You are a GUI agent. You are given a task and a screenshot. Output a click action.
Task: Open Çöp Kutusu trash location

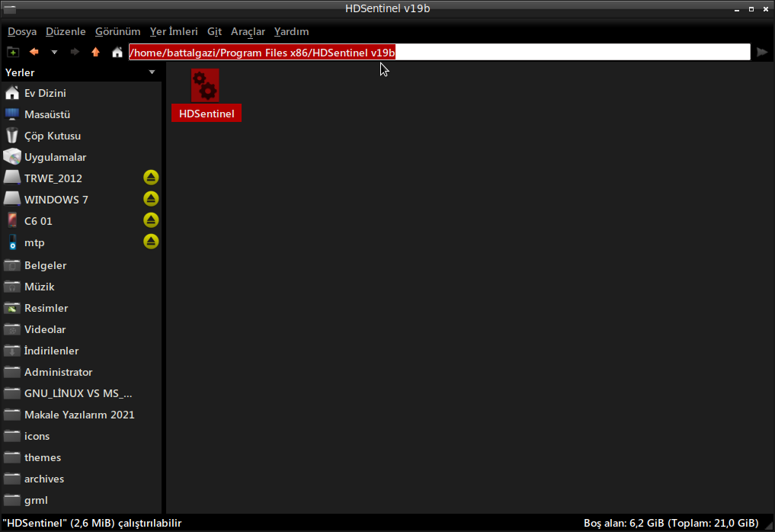click(81, 136)
